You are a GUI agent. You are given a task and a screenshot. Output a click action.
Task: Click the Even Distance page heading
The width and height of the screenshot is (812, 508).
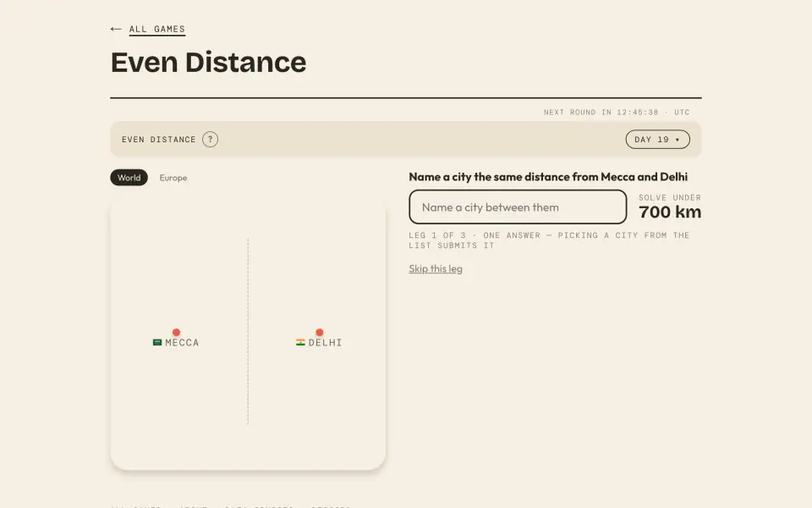(x=209, y=63)
